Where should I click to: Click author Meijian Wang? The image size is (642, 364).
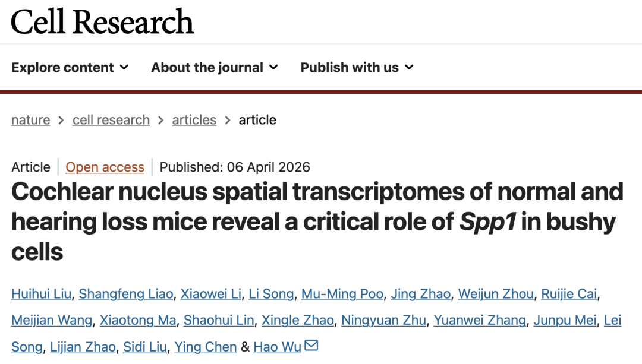click(x=52, y=321)
